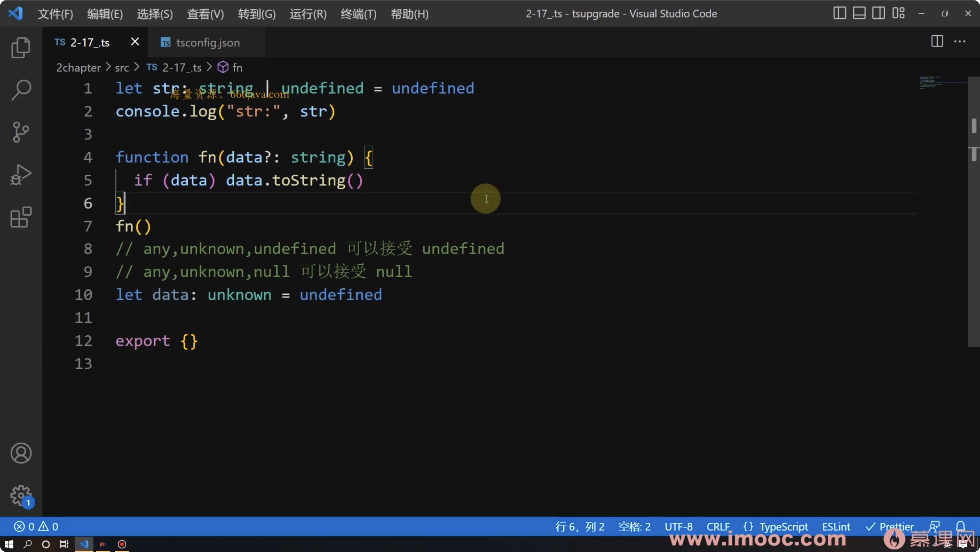Viewport: 980px width, 552px height.
Task: Toggle the primary side bar layout button
Action: 840,13
